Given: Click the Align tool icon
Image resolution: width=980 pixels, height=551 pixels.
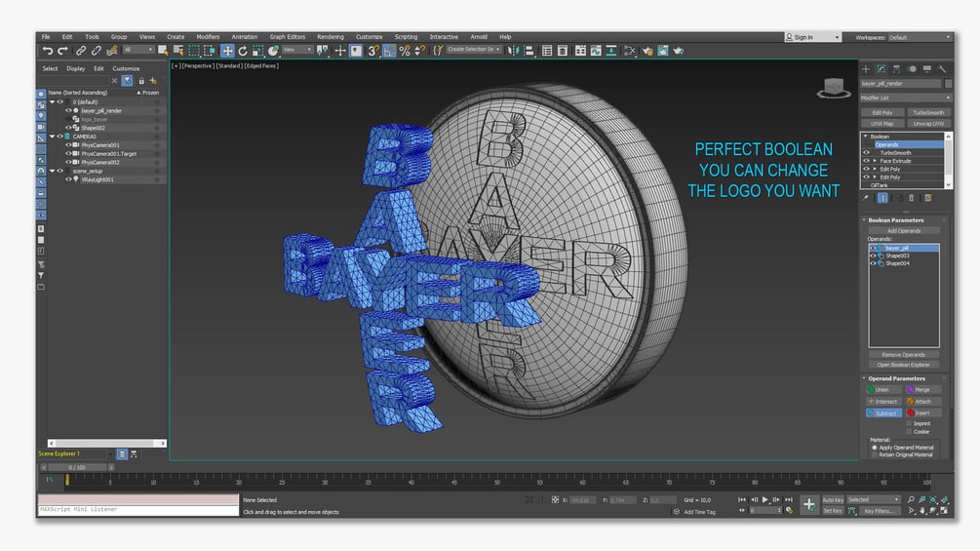Looking at the screenshot, I should tap(529, 51).
